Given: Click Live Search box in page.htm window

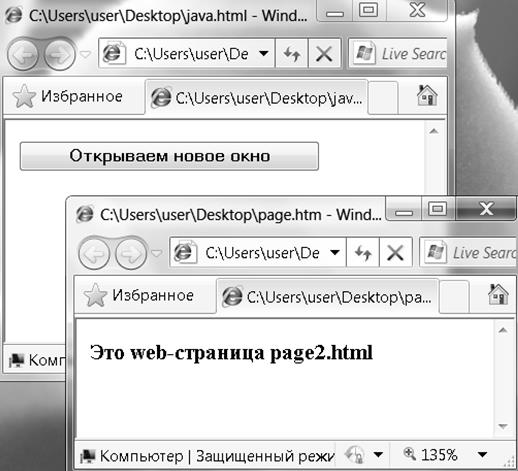Looking at the screenshot, I should (468, 253).
